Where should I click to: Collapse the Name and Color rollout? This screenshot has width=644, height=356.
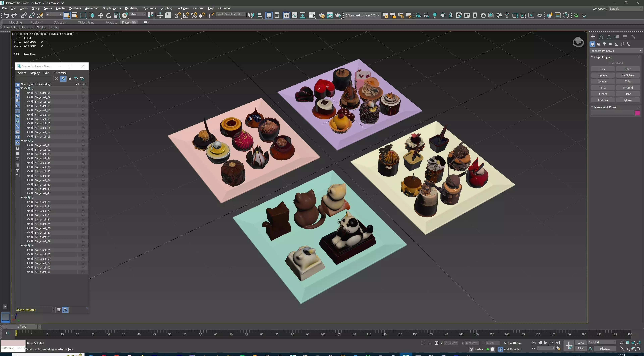coord(592,107)
